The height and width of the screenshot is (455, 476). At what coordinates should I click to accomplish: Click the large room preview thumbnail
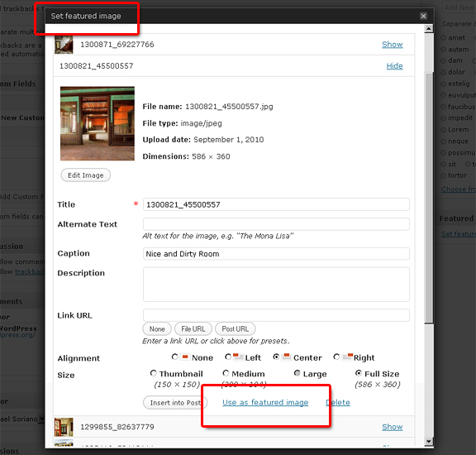98,123
